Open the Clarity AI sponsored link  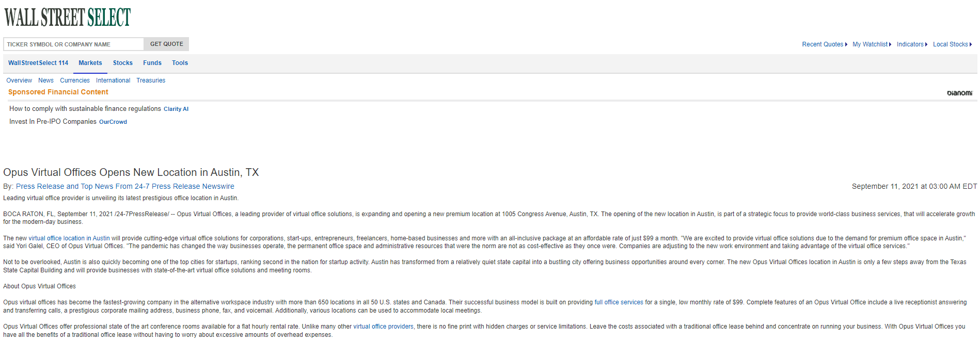[176, 109]
